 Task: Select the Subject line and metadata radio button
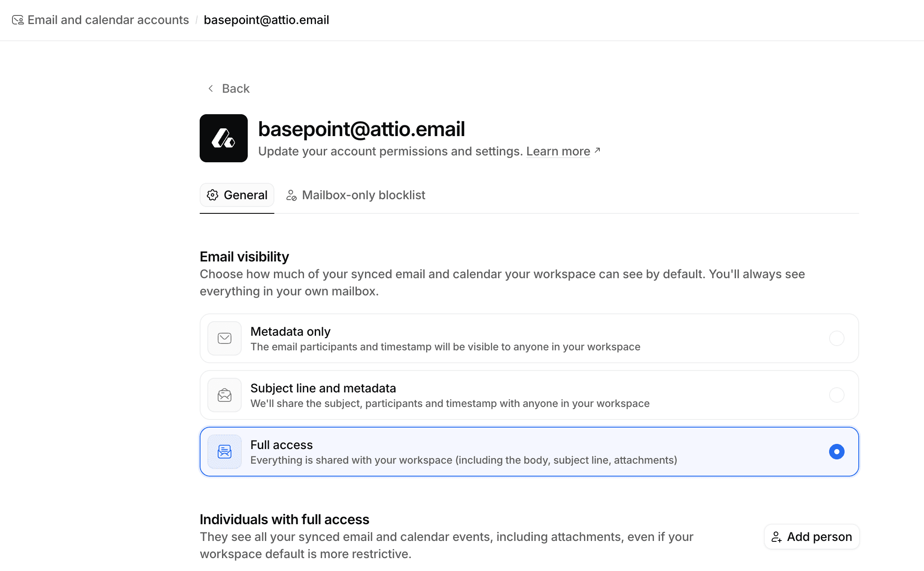pos(837,395)
